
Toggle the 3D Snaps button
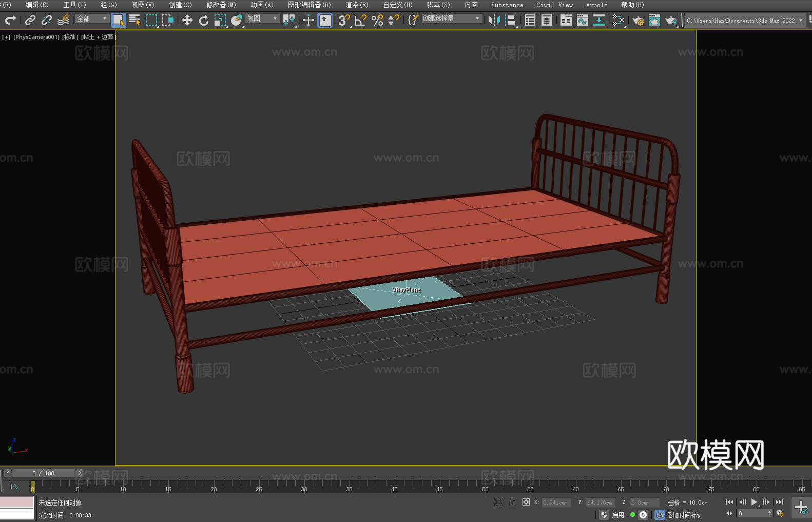[x=344, y=21]
